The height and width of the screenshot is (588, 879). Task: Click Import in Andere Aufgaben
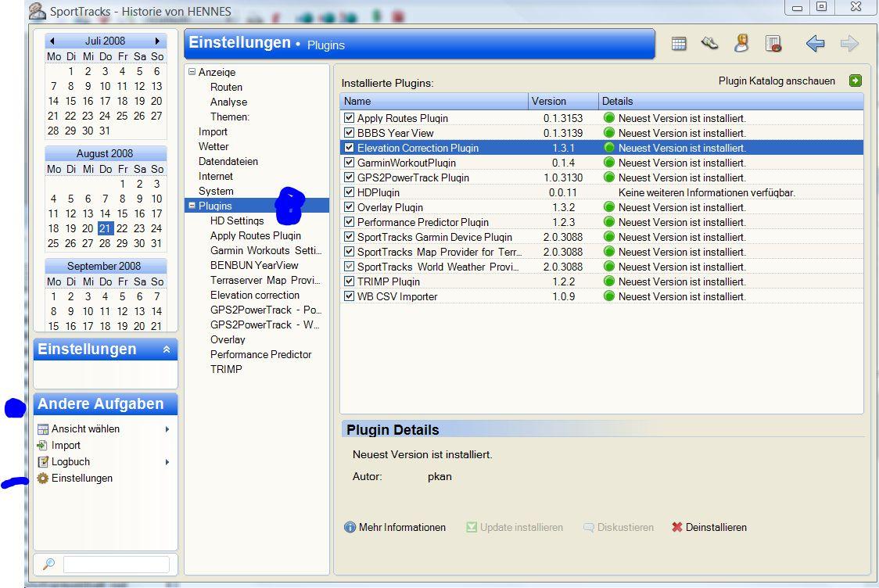click(66, 445)
